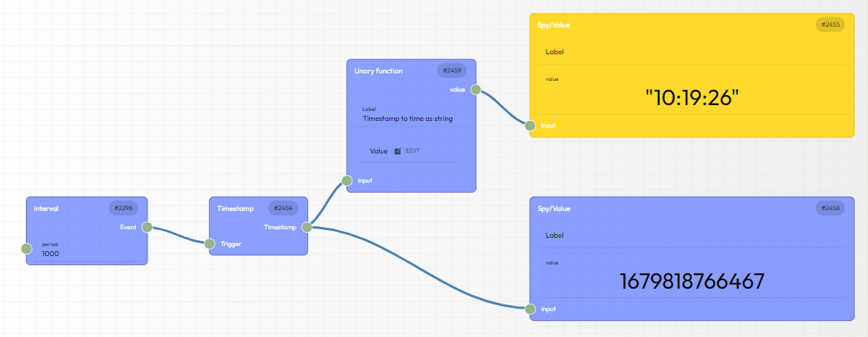The height and width of the screenshot is (337, 868).
Task: Click the Timestamp output port
Action: coord(307,226)
